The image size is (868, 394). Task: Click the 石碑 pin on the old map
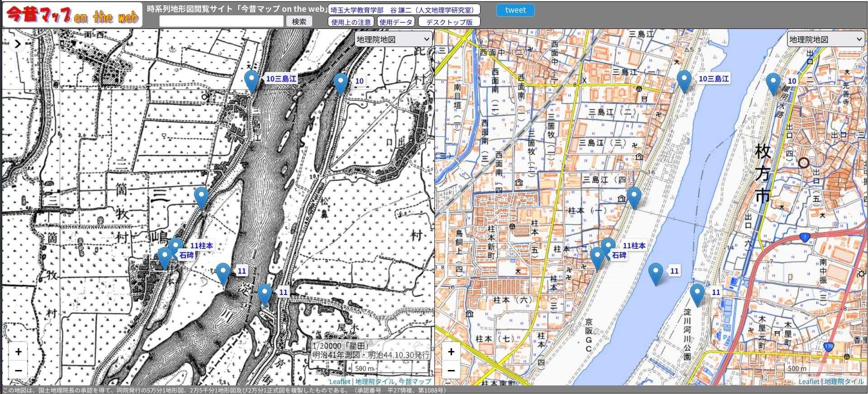(x=165, y=257)
